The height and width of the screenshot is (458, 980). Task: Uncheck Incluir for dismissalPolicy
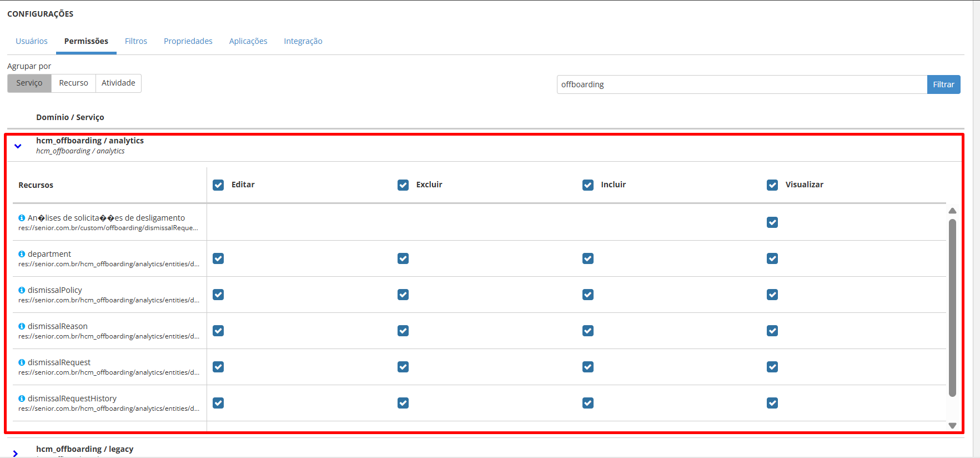tap(588, 295)
